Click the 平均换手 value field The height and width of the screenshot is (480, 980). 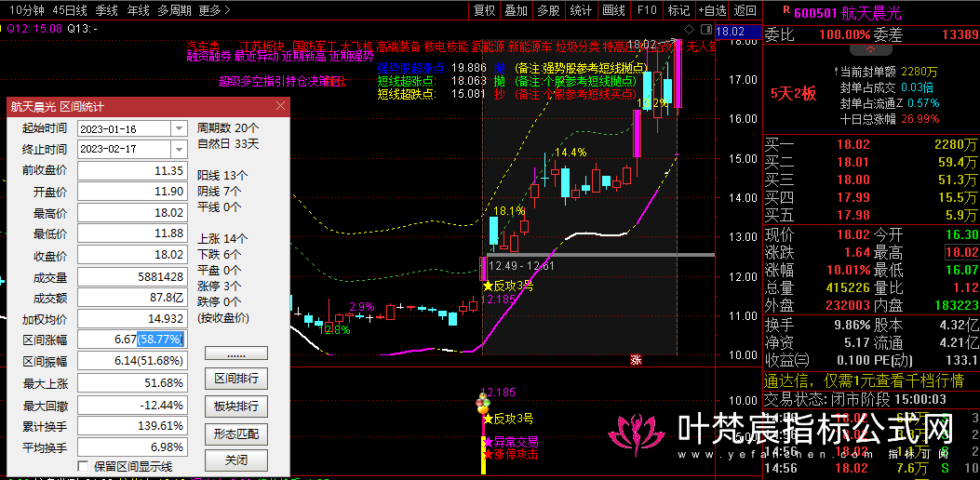pos(132,447)
